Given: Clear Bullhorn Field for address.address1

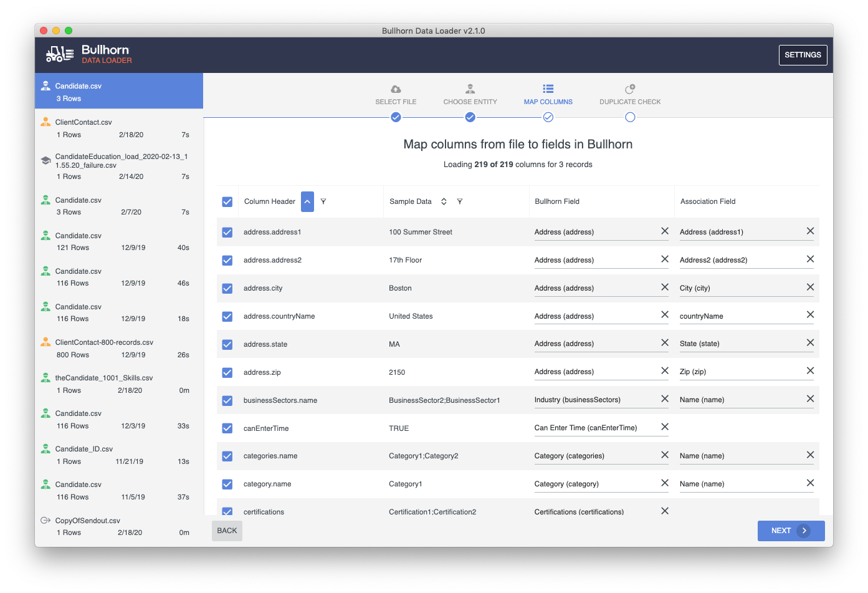Looking at the screenshot, I should tap(665, 231).
